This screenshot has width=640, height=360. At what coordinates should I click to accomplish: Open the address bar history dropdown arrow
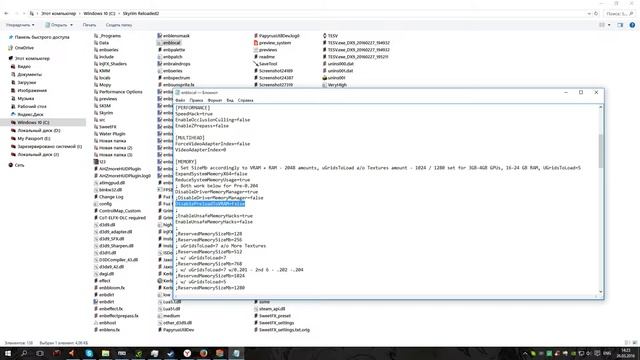click(x=589, y=13)
